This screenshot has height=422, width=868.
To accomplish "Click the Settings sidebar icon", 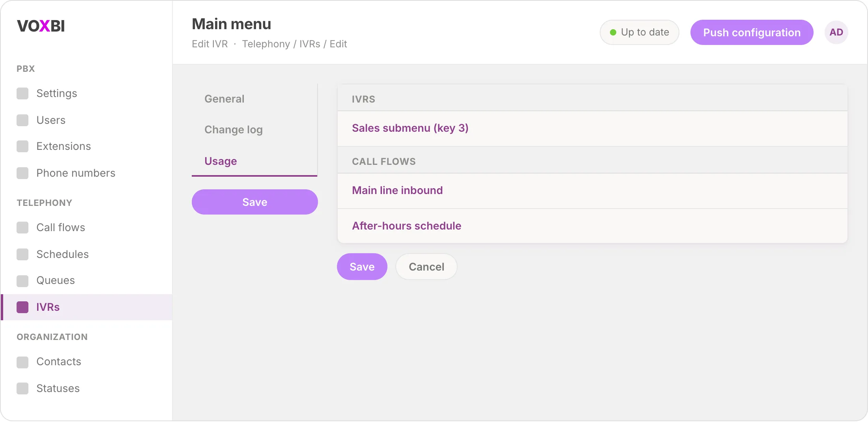I will tap(22, 93).
